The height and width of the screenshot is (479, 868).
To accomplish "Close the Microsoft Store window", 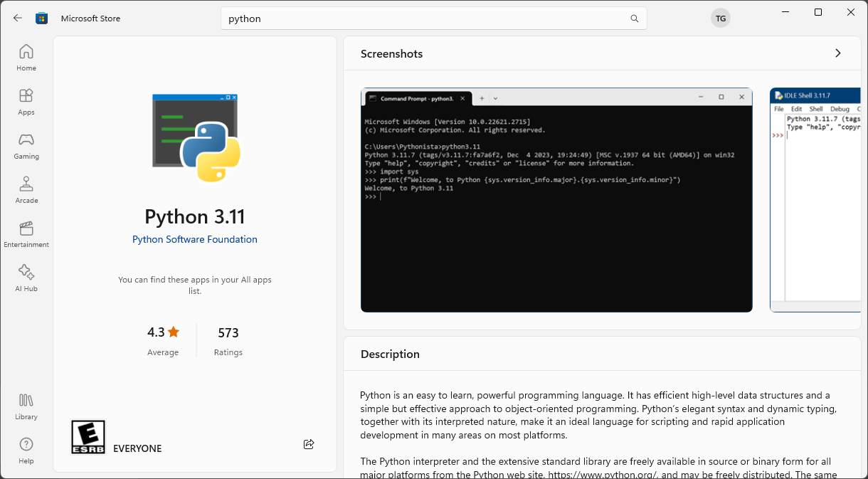I will pyautogui.click(x=851, y=12).
